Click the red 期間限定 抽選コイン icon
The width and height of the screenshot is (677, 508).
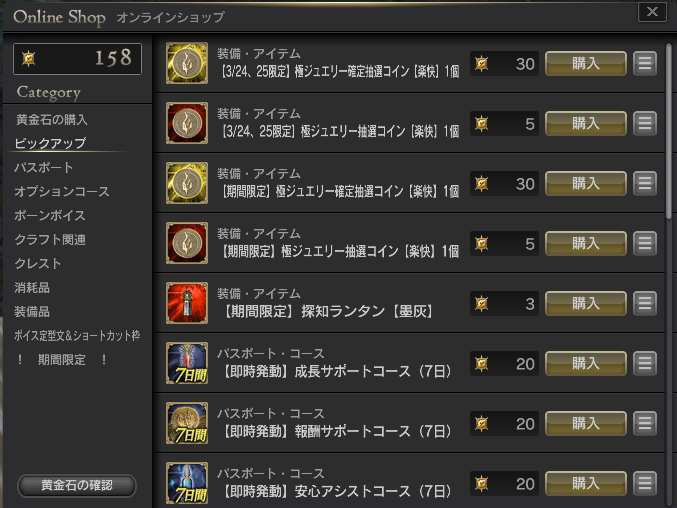(x=187, y=243)
